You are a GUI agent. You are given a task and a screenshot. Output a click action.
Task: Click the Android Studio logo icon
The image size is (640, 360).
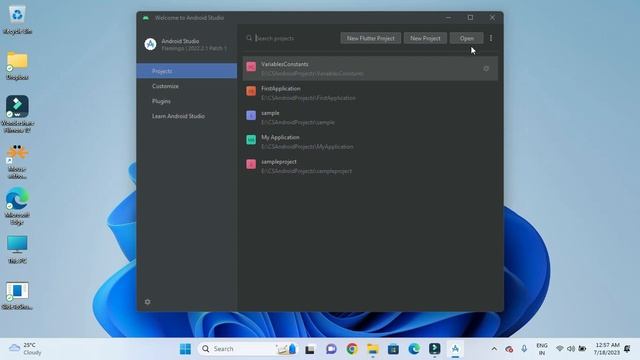[x=150, y=44]
